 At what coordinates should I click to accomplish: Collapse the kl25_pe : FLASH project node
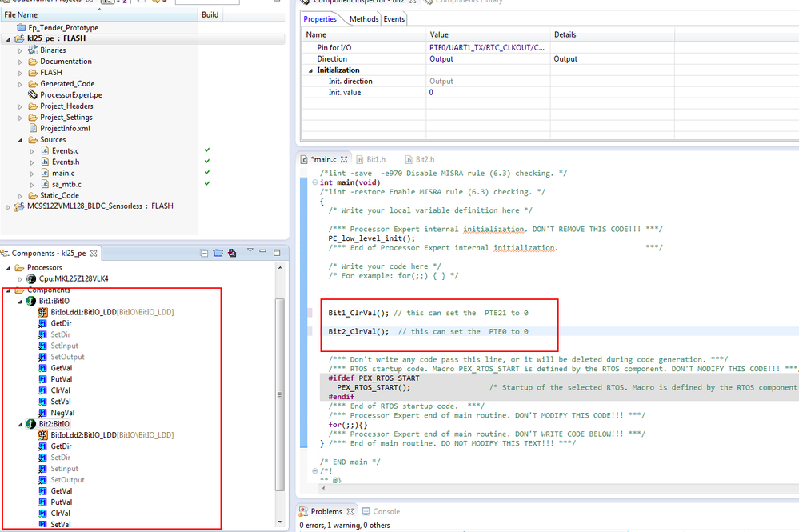click(x=8, y=39)
